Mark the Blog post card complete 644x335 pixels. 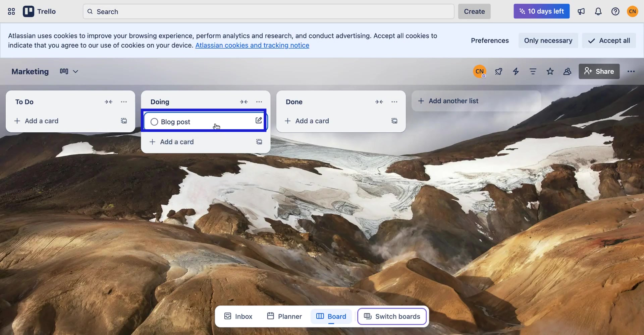click(x=154, y=122)
